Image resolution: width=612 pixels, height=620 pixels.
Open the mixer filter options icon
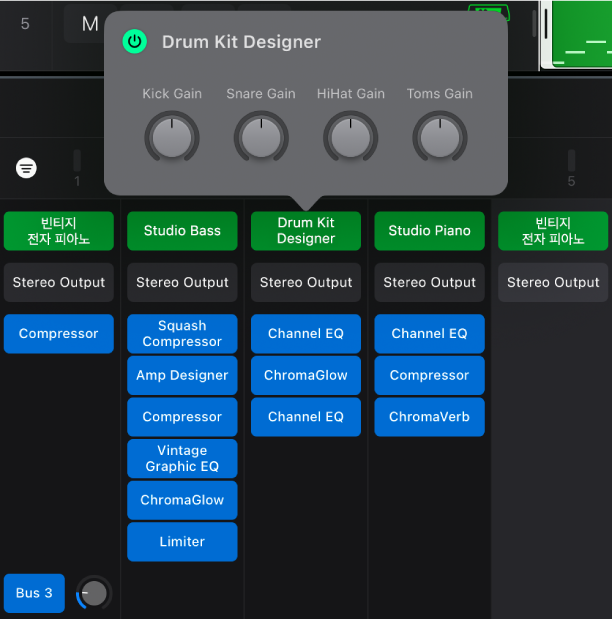click(27, 168)
